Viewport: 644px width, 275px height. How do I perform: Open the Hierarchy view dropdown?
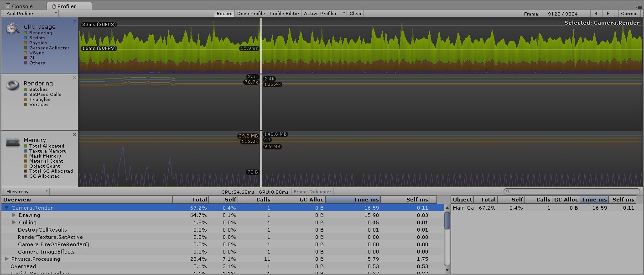[26, 191]
